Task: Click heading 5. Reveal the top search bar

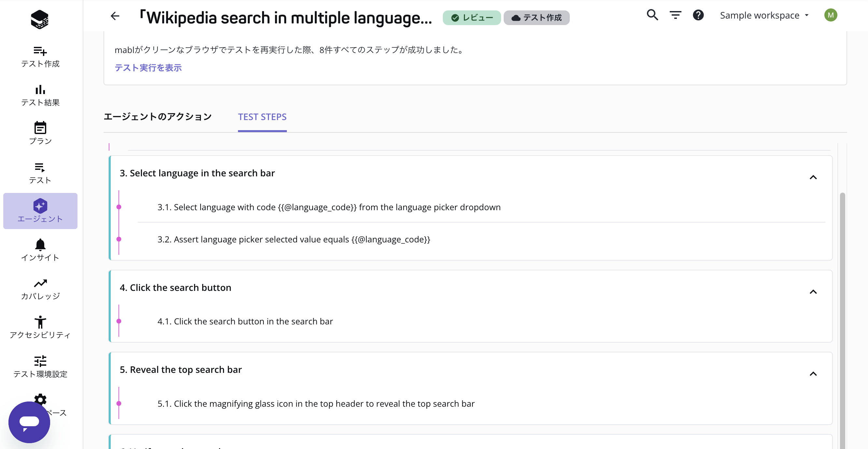Action: tap(181, 370)
